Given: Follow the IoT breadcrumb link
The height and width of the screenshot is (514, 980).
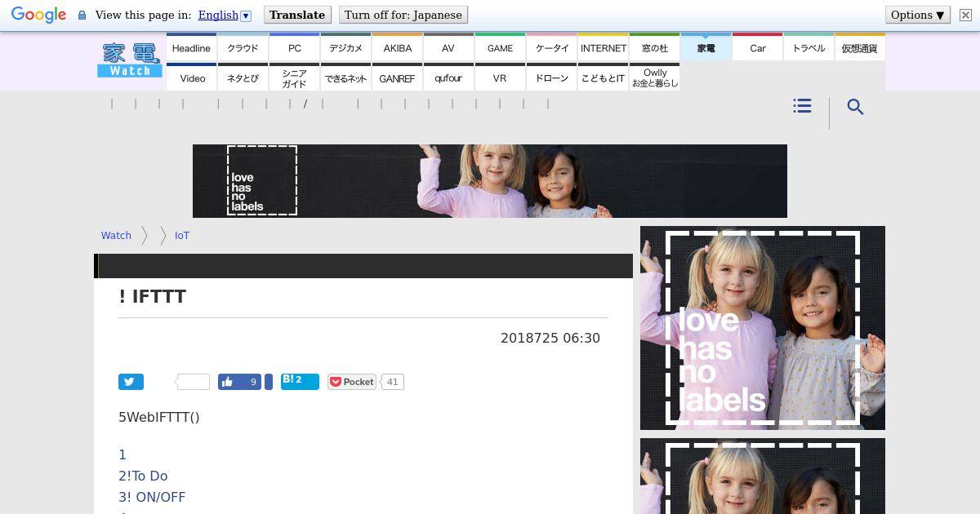Looking at the screenshot, I should tap(182, 235).
